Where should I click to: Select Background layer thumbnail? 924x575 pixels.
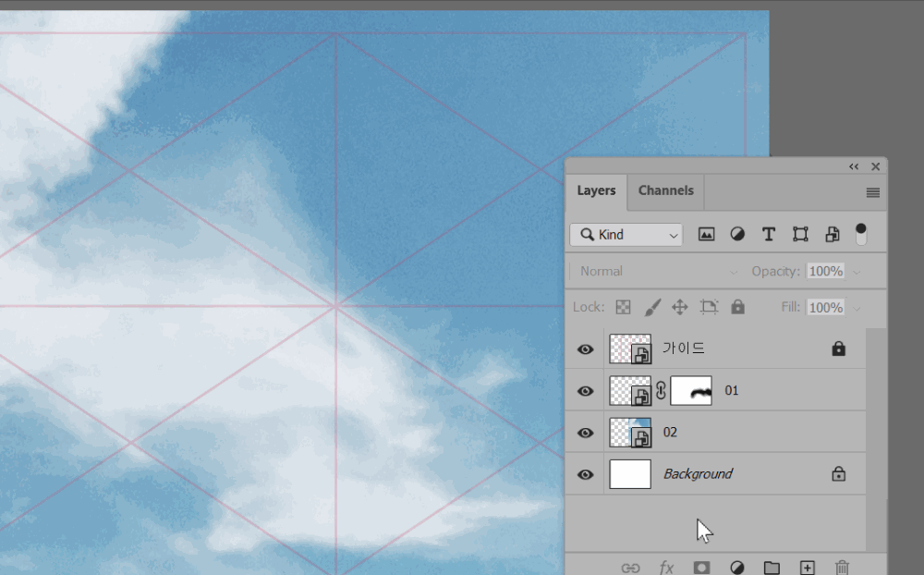pyautogui.click(x=630, y=474)
